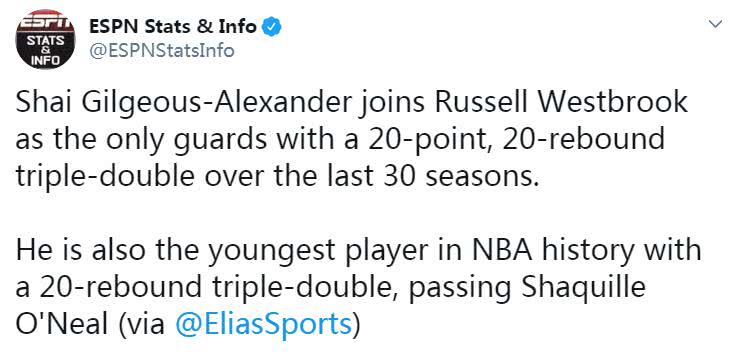The height and width of the screenshot is (362, 732).
Task: Open the ESPN Stats & Info display name
Action: tap(173, 27)
